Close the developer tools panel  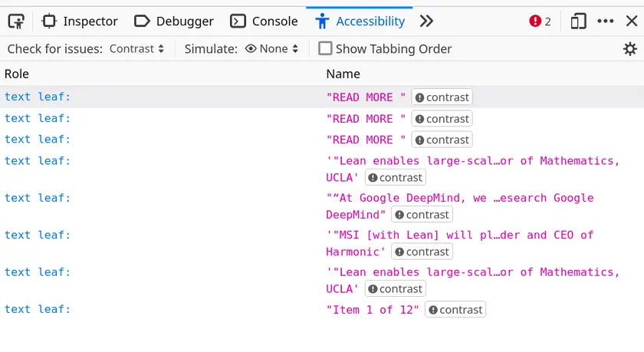632,21
